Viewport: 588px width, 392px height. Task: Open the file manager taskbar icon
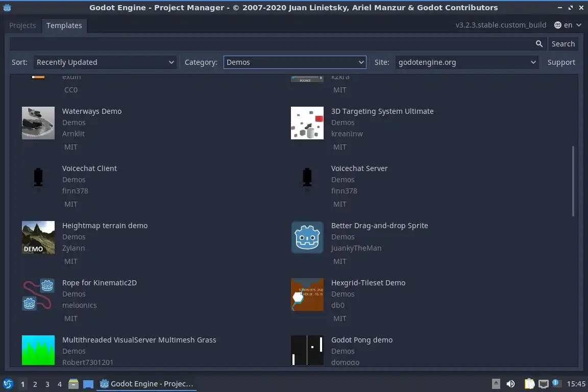click(73, 384)
